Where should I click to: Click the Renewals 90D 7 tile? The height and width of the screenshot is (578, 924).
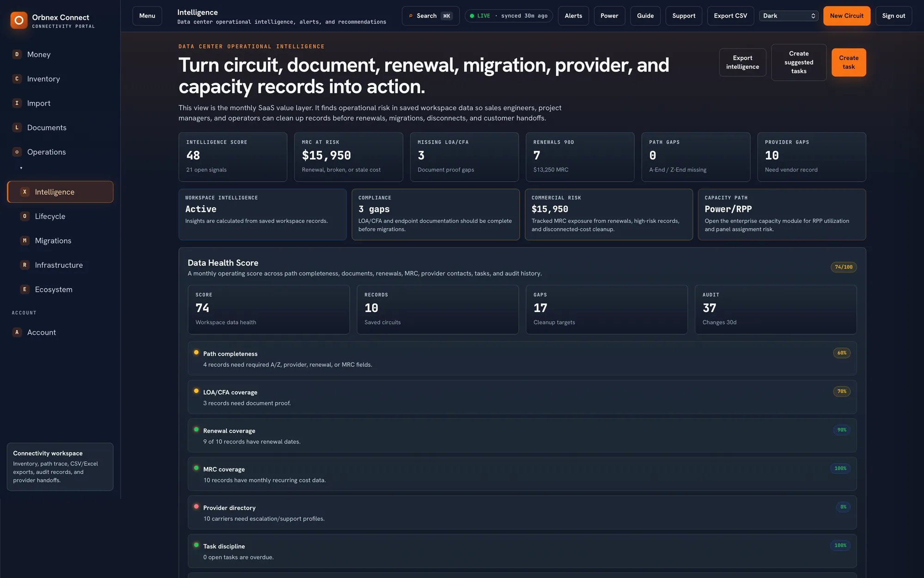coord(580,157)
